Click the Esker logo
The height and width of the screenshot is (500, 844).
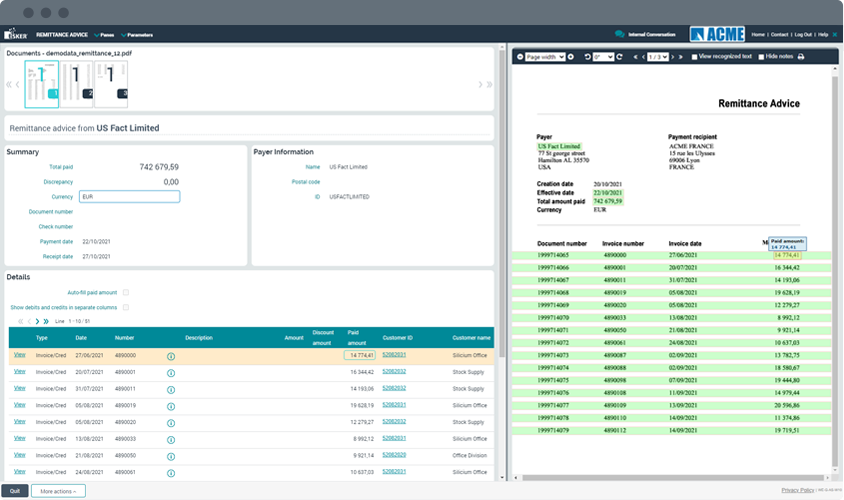pos(16,34)
